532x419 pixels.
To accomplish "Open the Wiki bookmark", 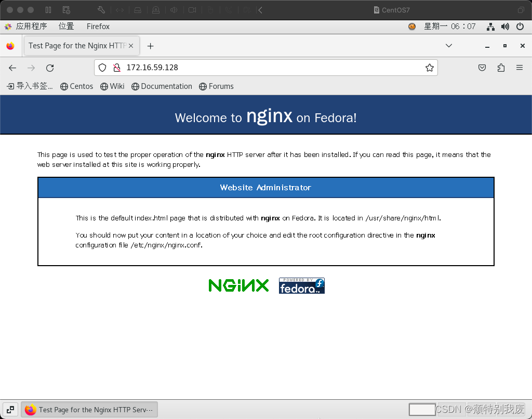I will [112, 86].
